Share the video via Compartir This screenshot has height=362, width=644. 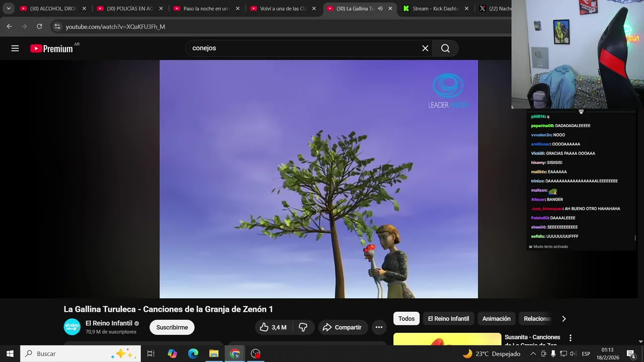point(342,327)
